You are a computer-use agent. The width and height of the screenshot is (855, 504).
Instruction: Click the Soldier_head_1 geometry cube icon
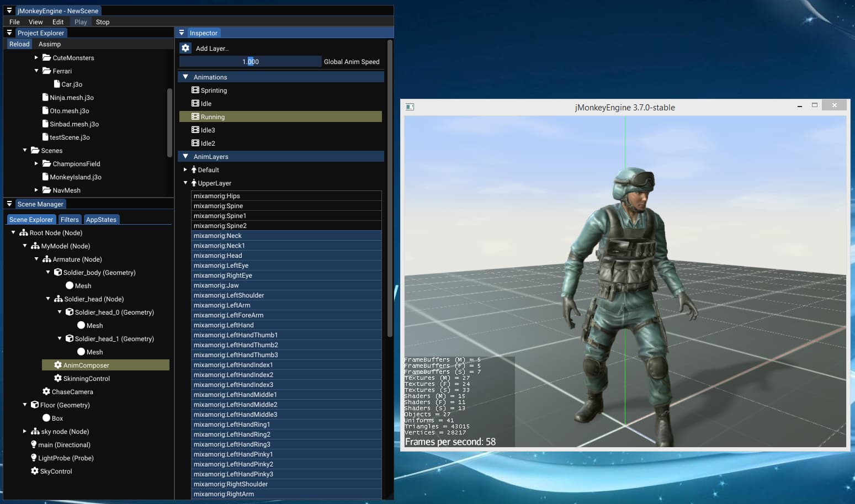[70, 338]
